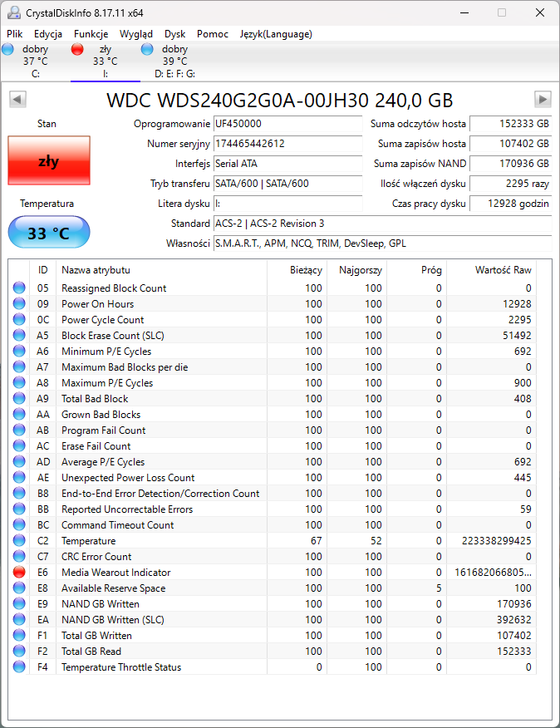Click the Najgorszy column header
Screen dimensions: 560x728
pos(357,270)
